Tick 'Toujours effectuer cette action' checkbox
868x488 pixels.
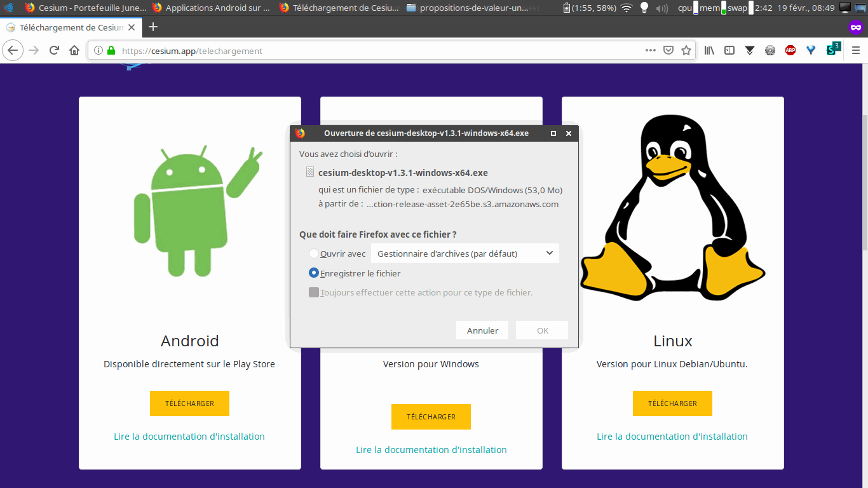pyautogui.click(x=313, y=292)
